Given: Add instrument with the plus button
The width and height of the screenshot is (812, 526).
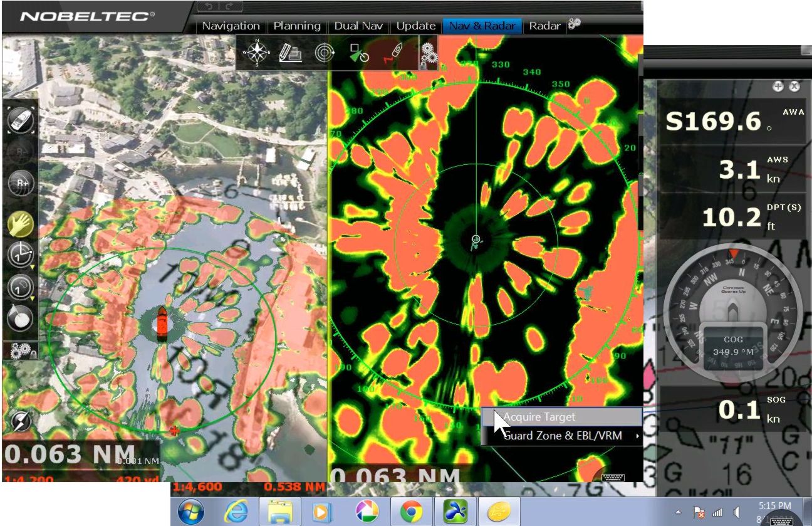Looking at the screenshot, I should [778, 87].
